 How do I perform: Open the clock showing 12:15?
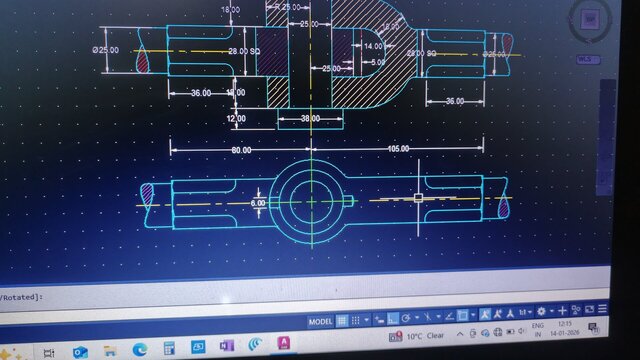point(565,328)
